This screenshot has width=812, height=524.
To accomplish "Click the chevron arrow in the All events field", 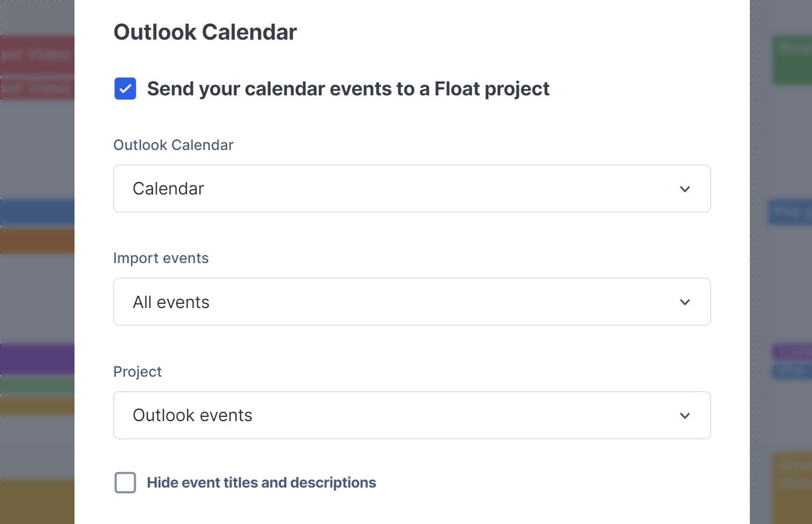I will coord(684,302).
